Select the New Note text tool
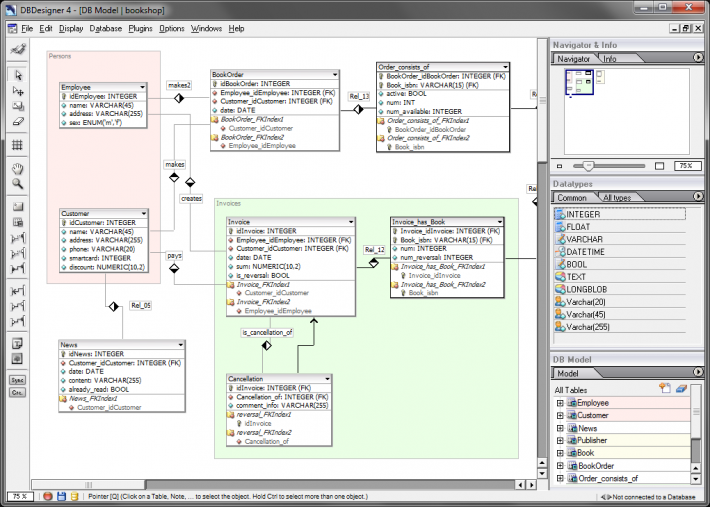The width and height of the screenshot is (710, 507). (18, 344)
